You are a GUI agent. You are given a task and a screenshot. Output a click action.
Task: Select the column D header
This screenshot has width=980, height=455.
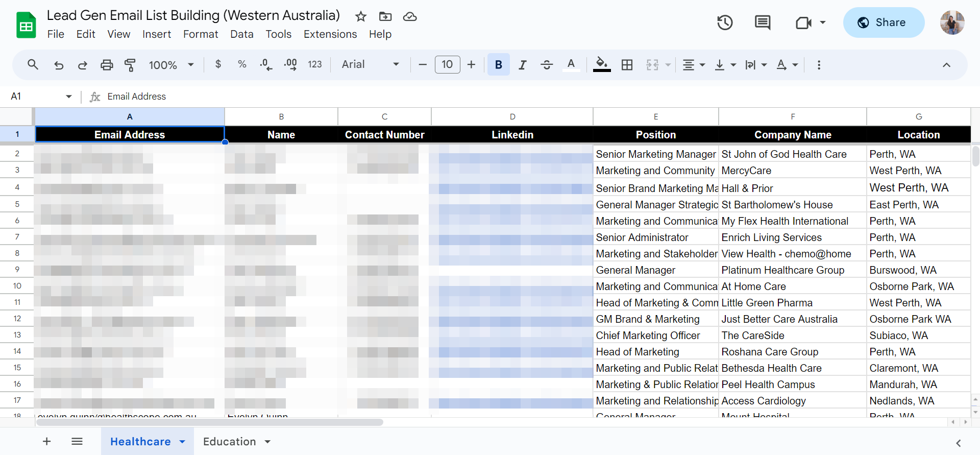point(512,116)
